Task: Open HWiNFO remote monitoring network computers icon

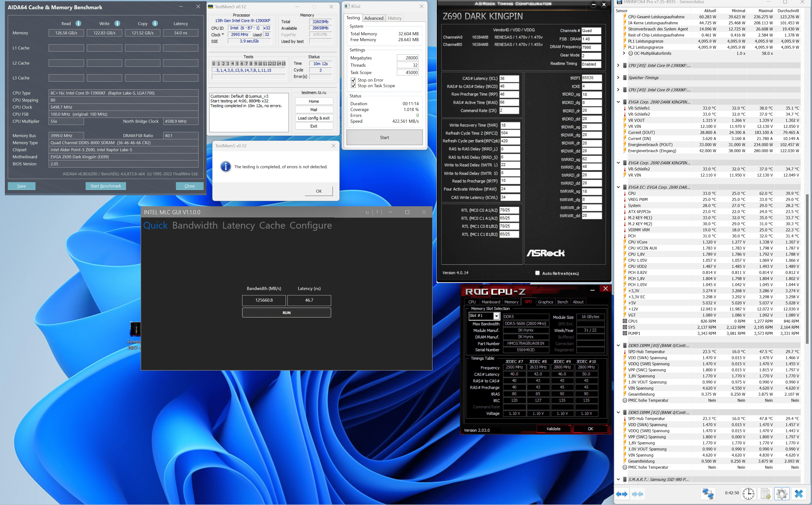Action: tap(708, 493)
